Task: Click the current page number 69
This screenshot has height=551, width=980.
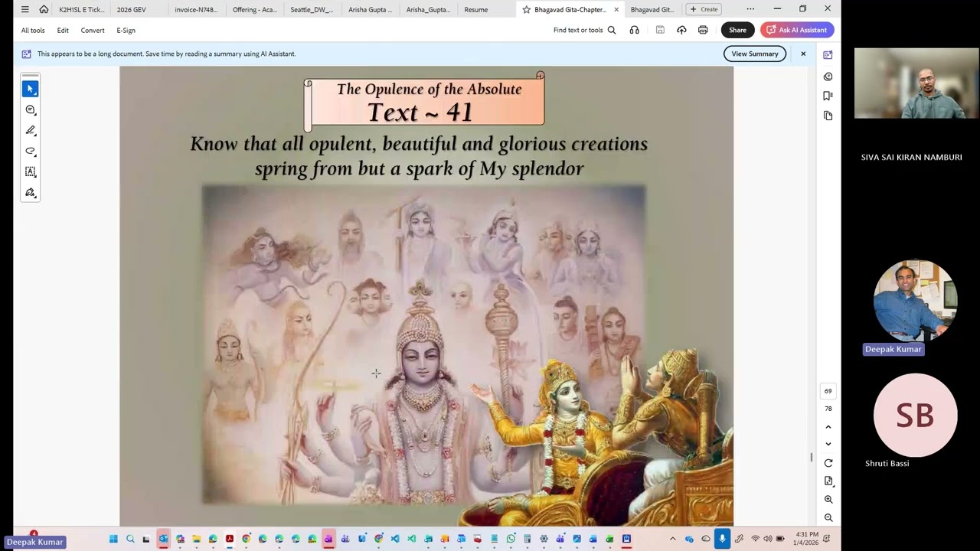Action: tap(828, 391)
